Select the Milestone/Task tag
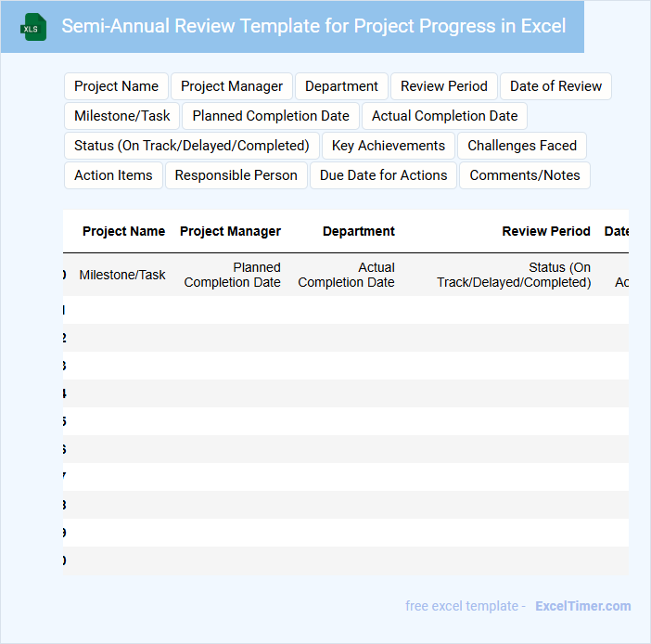This screenshot has height=644, width=651. tap(122, 116)
